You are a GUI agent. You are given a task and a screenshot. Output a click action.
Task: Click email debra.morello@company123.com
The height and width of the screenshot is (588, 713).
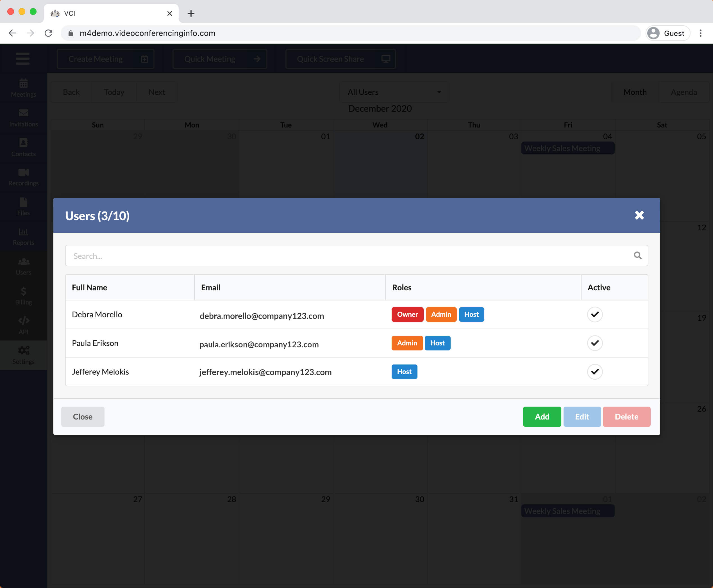click(262, 316)
